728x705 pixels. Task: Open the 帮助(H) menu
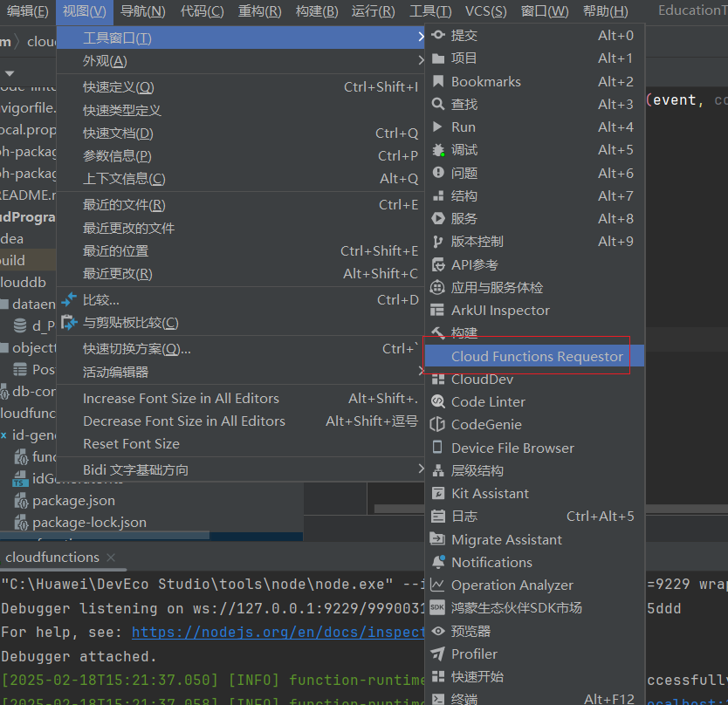click(606, 11)
